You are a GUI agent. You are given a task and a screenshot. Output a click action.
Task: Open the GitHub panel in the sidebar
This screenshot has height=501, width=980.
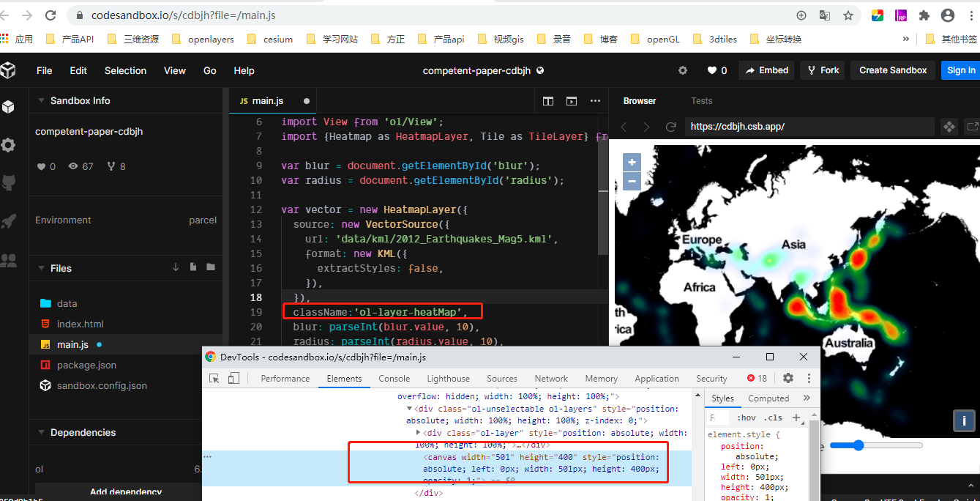click(10, 181)
